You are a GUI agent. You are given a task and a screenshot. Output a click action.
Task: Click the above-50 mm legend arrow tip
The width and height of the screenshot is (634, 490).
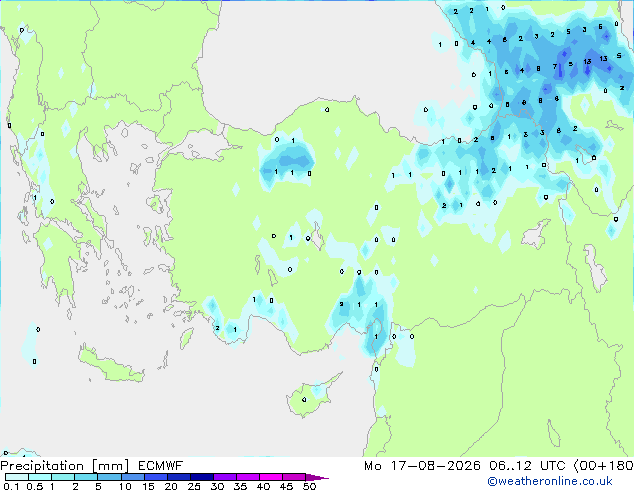point(317,477)
